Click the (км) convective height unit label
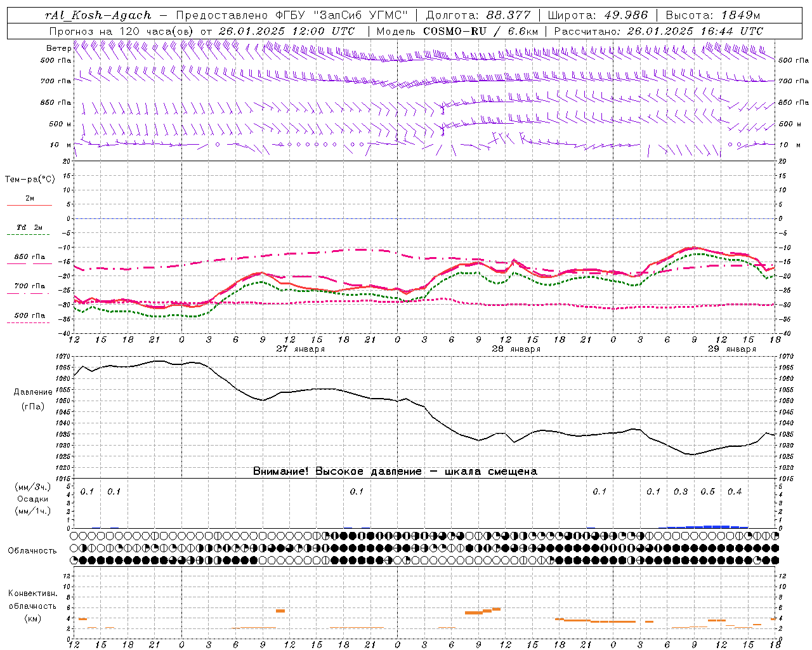The width and height of the screenshot is (812, 650). point(32,618)
